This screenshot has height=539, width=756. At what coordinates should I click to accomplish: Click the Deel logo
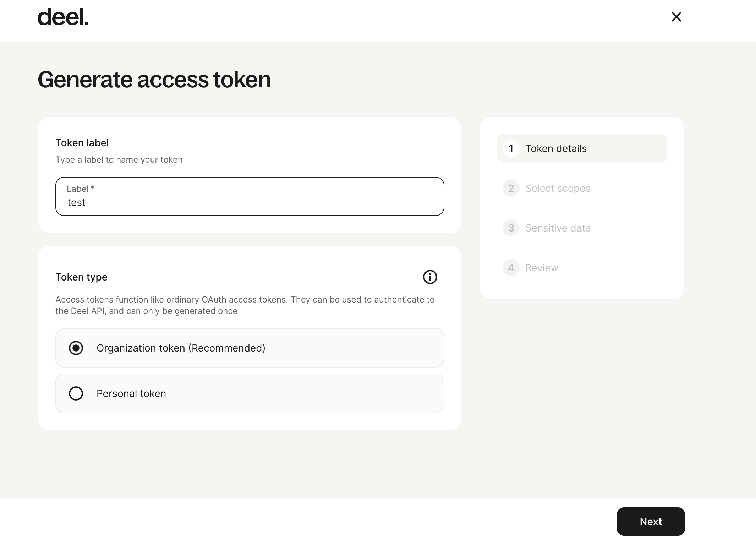[63, 17]
